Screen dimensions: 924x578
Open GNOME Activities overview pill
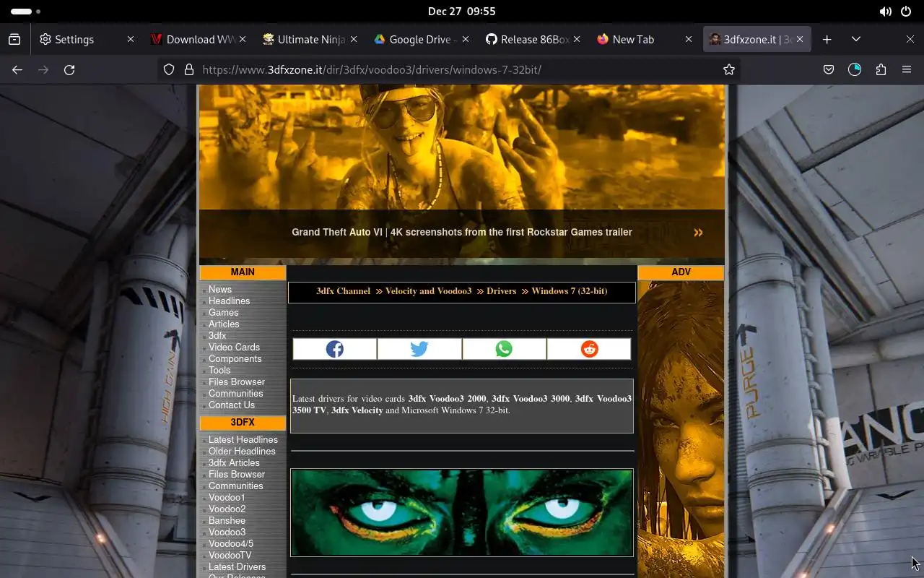click(x=26, y=12)
